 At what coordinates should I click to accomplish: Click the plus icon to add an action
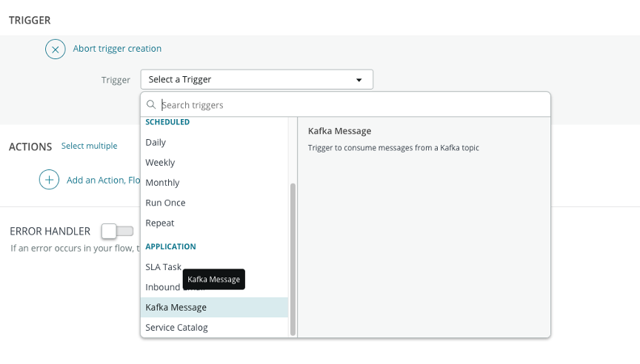49,180
